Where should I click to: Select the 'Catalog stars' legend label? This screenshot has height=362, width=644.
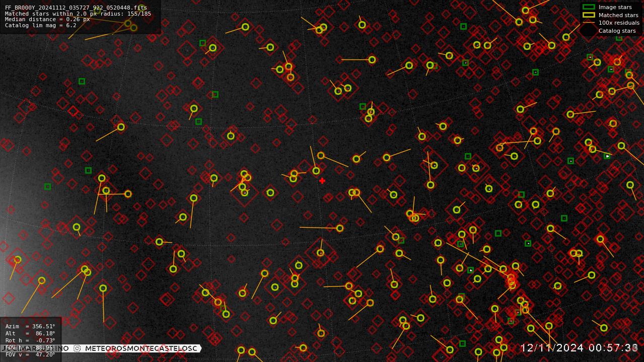pos(617,31)
